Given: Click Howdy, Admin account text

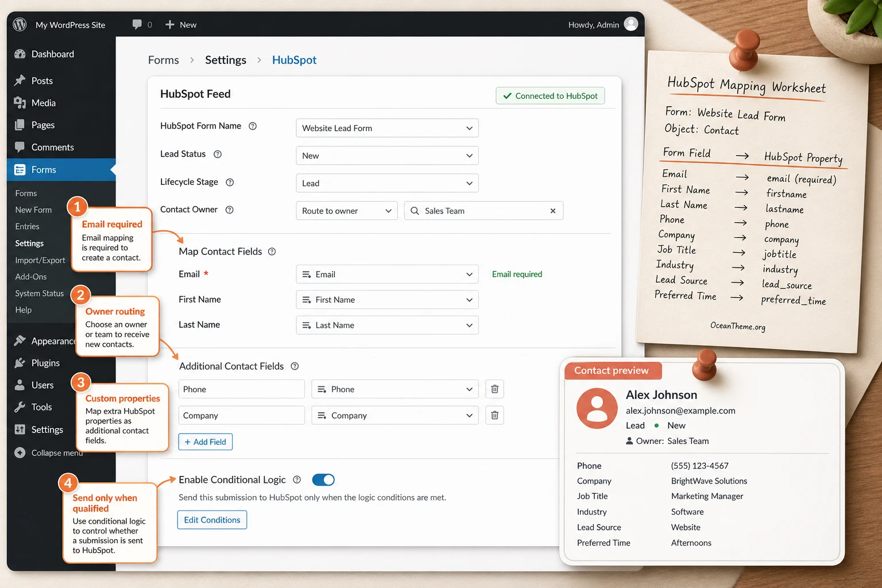Looking at the screenshot, I should point(594,25).
